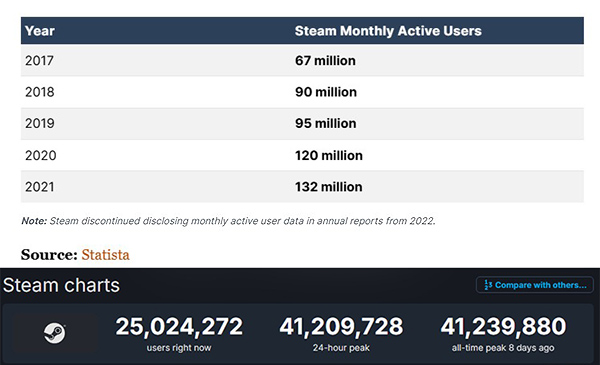Click the 41,239,880 all-time peak figure
The height and width of the screenshot is (365, 600).
tap(503, 327)
